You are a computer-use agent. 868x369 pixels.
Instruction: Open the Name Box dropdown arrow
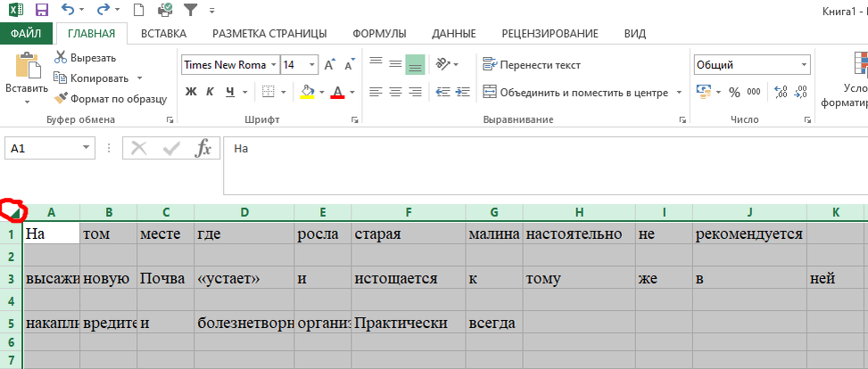pyautogui.click(x=86, y=148)
